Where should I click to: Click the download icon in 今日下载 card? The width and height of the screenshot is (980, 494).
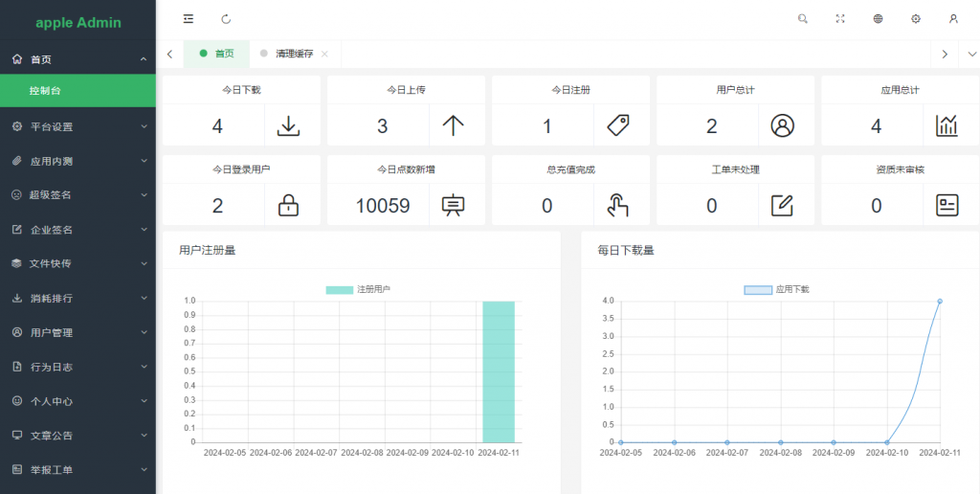pyautogui.click(x=289, y=125)
